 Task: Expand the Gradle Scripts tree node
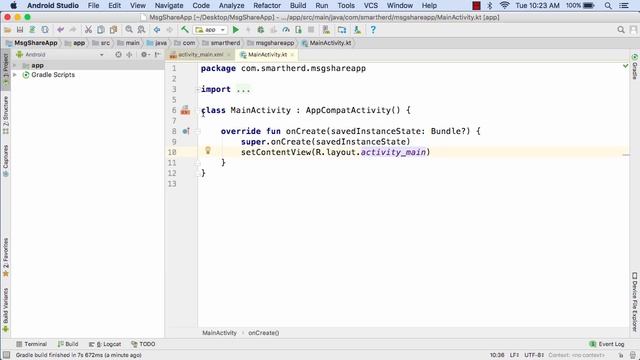[15, 75]
